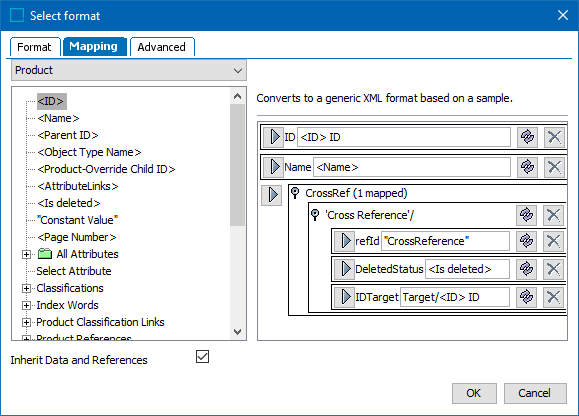Click the pin icon next to CrossRef (1 mapped)
The width and height of the screenshot is (579, 416).
(x=295, y=193)
